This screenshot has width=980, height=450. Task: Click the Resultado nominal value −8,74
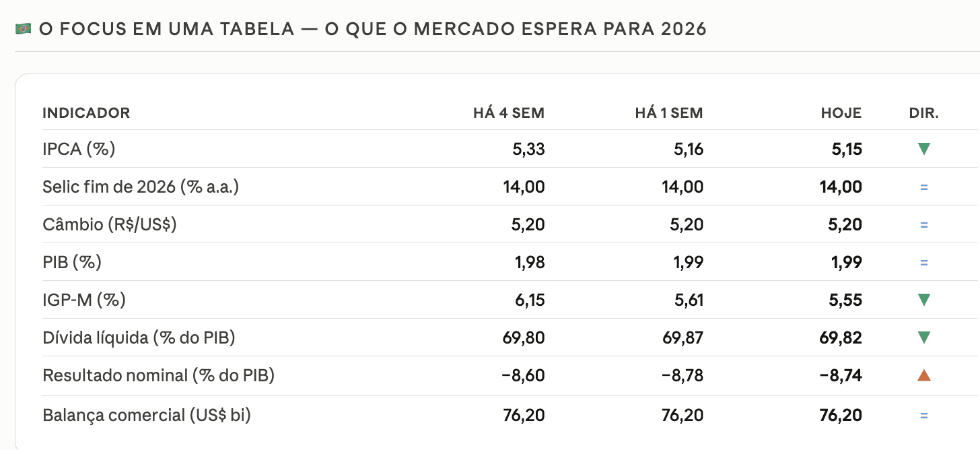point(841,375)
